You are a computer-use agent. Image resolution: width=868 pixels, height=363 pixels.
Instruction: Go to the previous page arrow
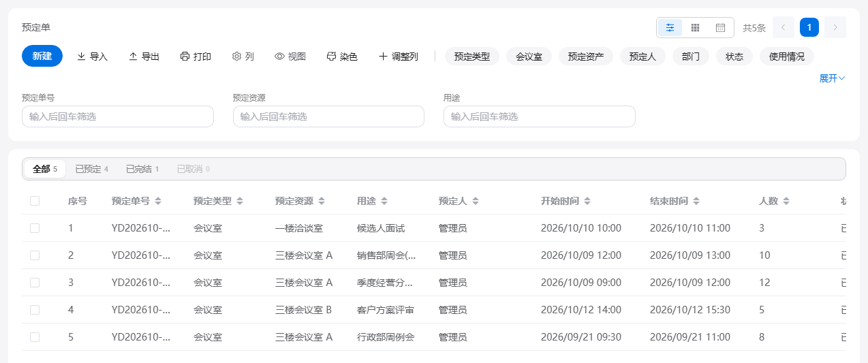coord(784,27)
